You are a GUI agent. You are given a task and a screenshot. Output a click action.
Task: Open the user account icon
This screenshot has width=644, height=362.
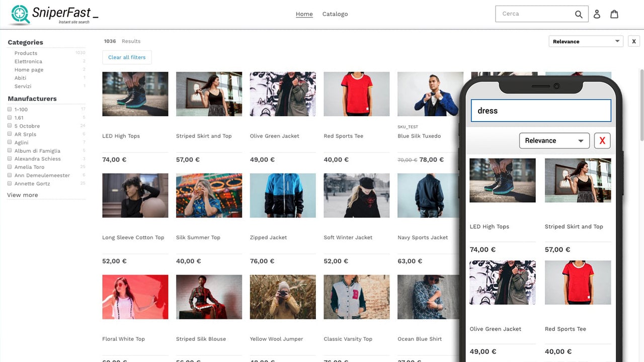tap(597, 14)
